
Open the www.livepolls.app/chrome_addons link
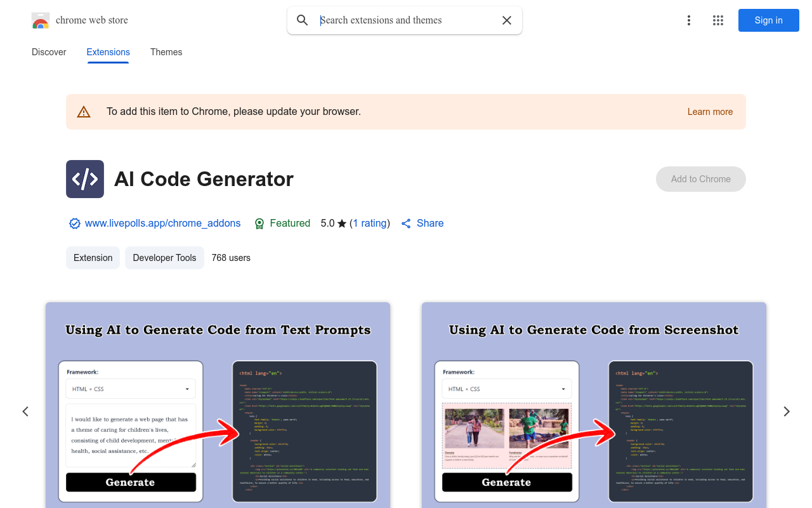[x=163, y=224]
